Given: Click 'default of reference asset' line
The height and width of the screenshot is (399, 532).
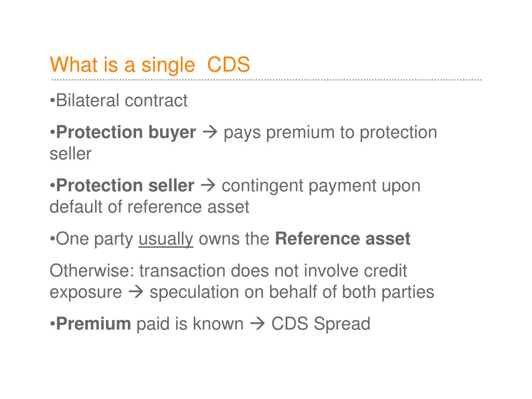Looking at the screenshot, I should point(149,207).
